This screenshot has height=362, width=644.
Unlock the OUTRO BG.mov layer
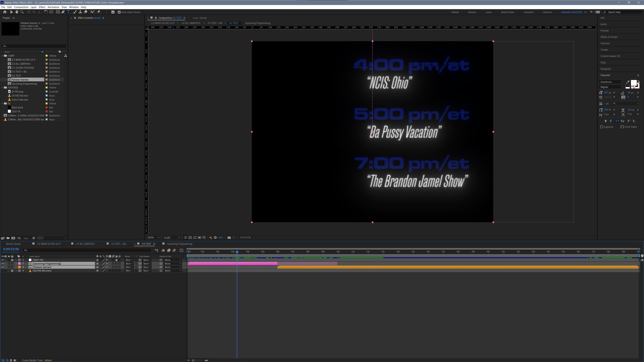(12, 271)
